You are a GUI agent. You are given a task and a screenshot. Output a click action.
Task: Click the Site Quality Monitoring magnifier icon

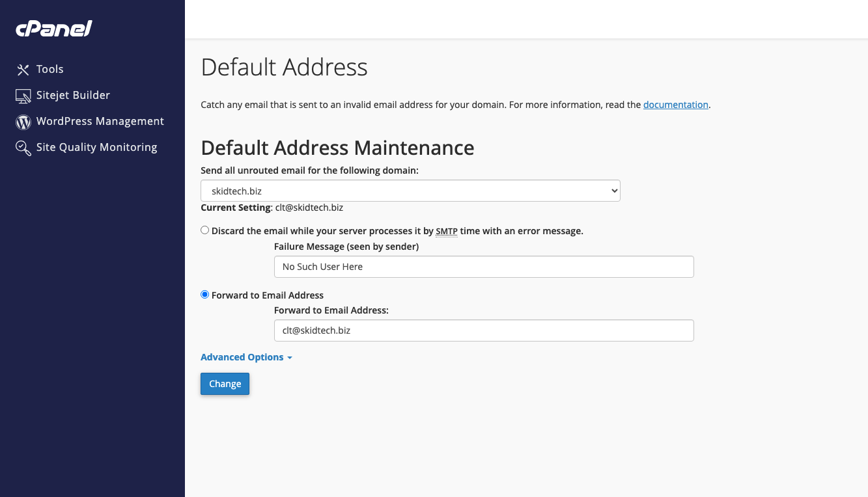[23, 148]
